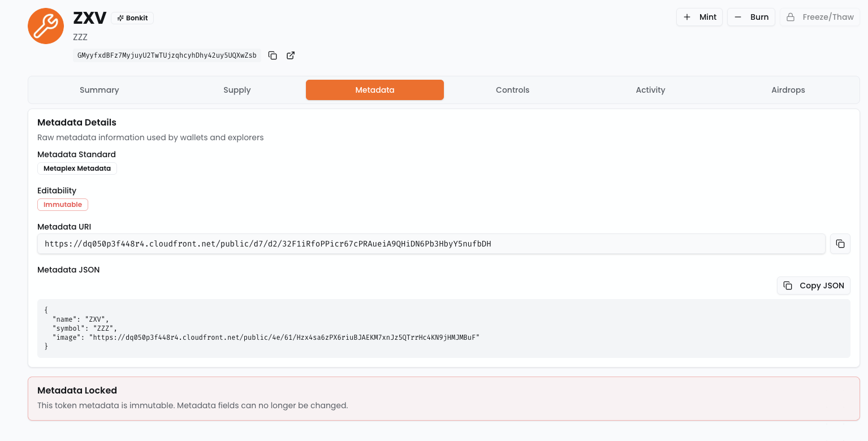
Task: Click the Metadata URI text field
Action: point(431,244)
